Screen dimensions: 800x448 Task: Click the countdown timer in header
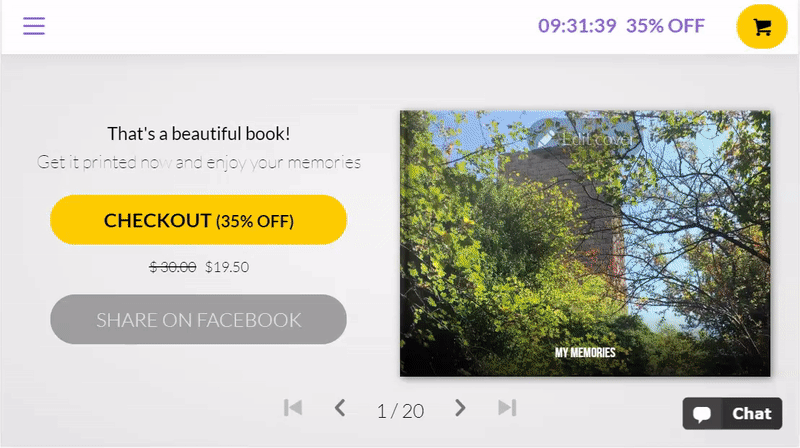click(x=577, y=26)
